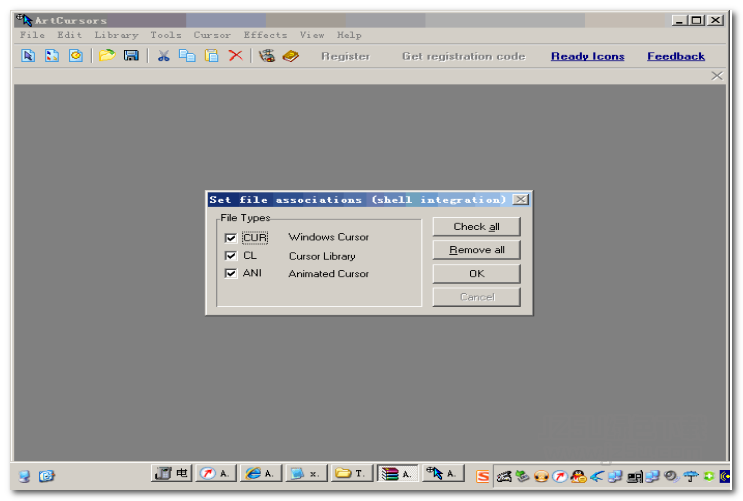Open the Effects menu
The width and height of the screenshot is (743, 501).
pyautogui.click(x=265, y=35)
